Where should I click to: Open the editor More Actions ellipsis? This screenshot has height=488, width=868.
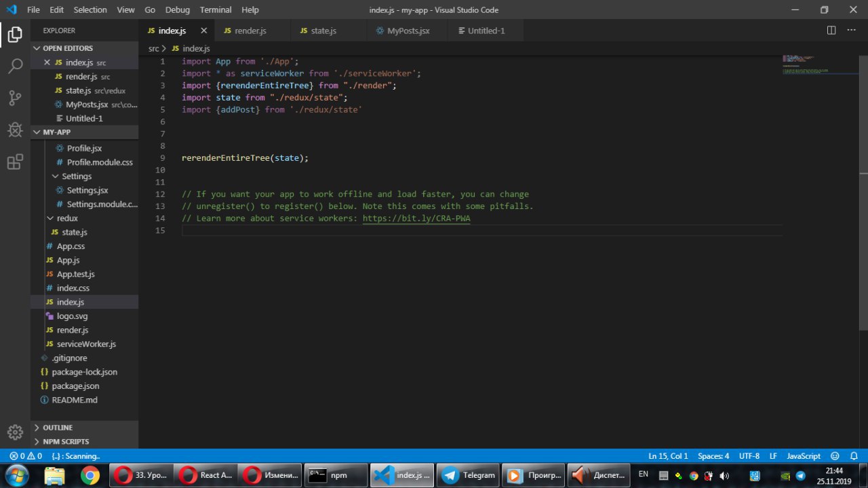tap(852, 31)
